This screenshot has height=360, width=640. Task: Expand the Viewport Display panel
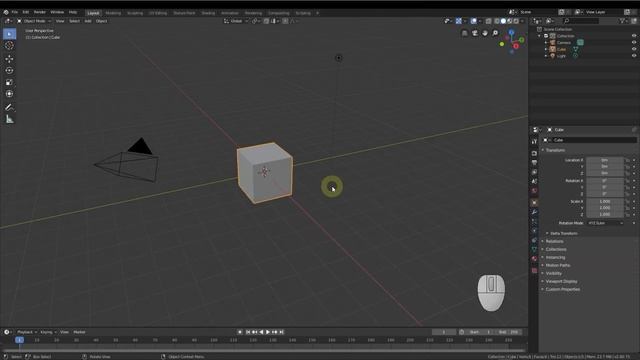point(561,281)
